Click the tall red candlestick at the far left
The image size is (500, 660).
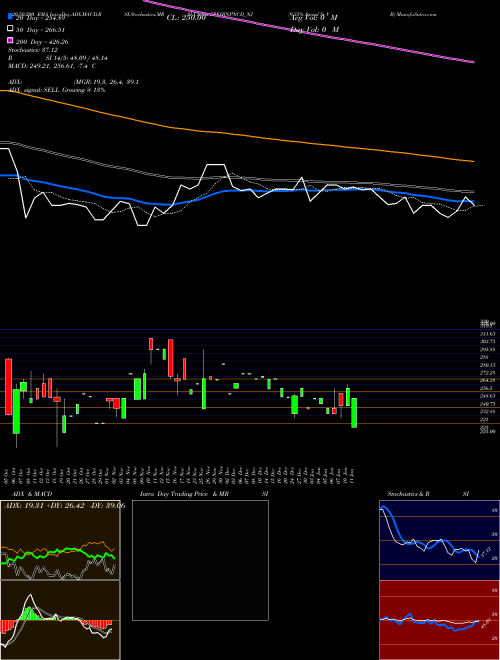[x=8, y=386]
